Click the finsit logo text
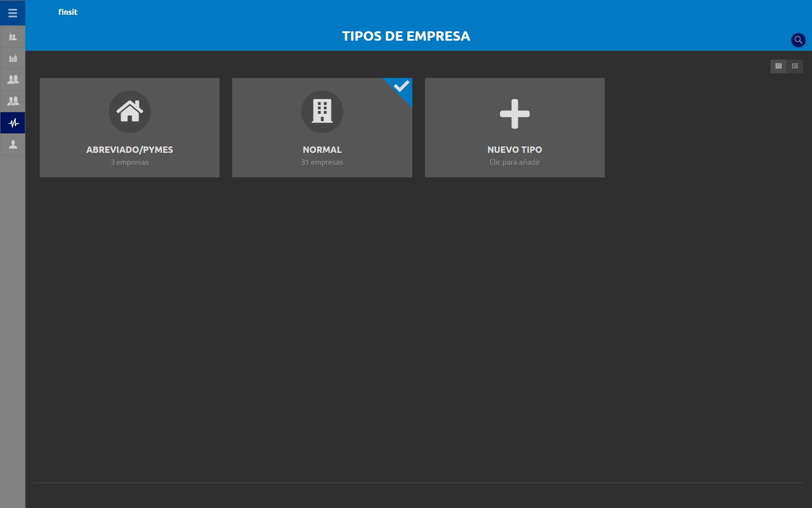This screenshot has height=508, width=812. (x=68, y=12)
